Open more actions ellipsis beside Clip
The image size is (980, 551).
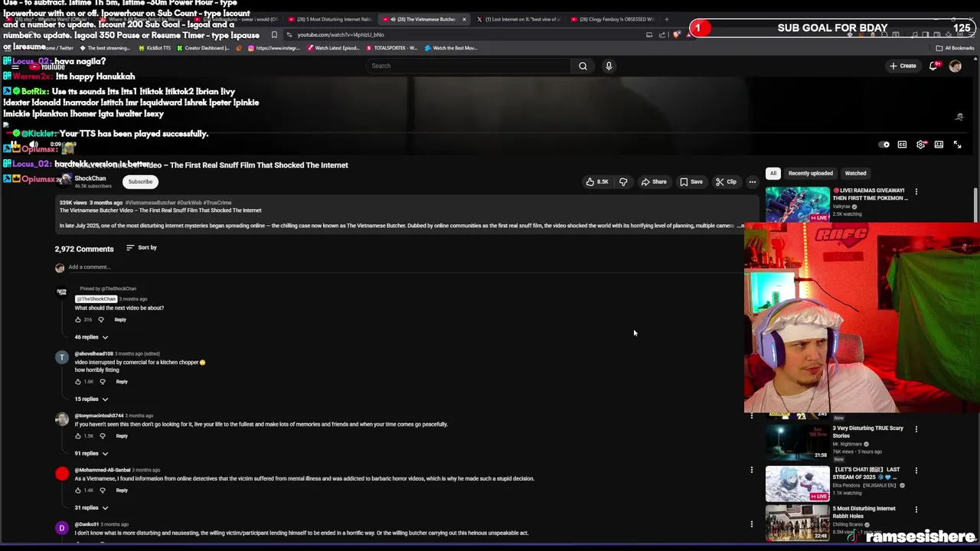pos(753,182)
